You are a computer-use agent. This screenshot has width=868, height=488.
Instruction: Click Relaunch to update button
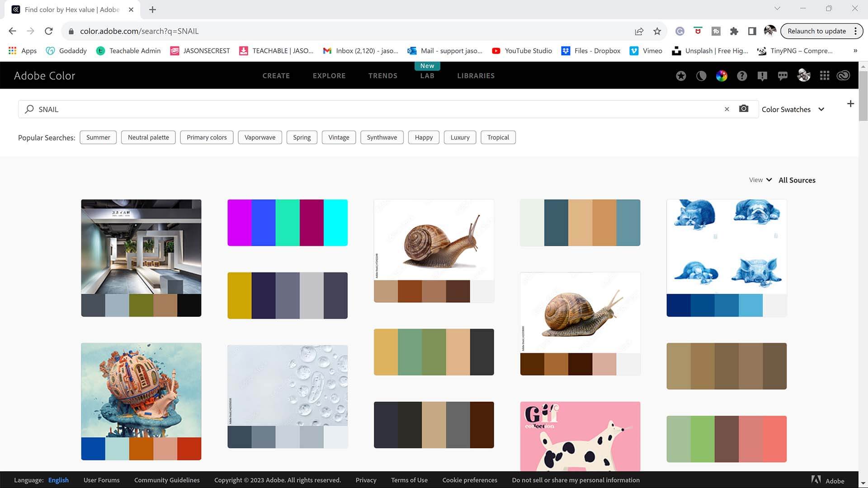pos(816,31)
